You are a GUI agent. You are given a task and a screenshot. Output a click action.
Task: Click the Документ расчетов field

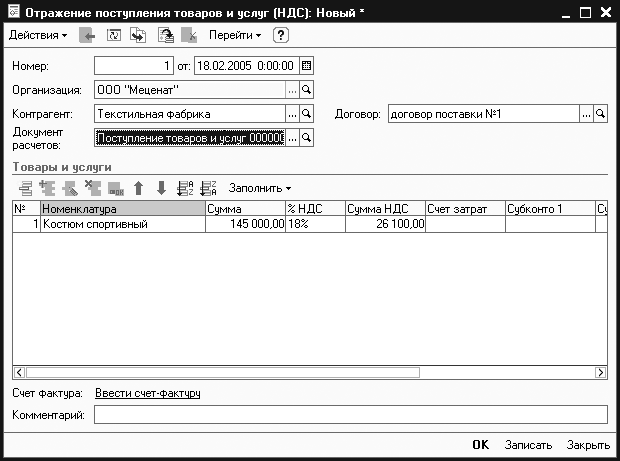coord(189,138)
